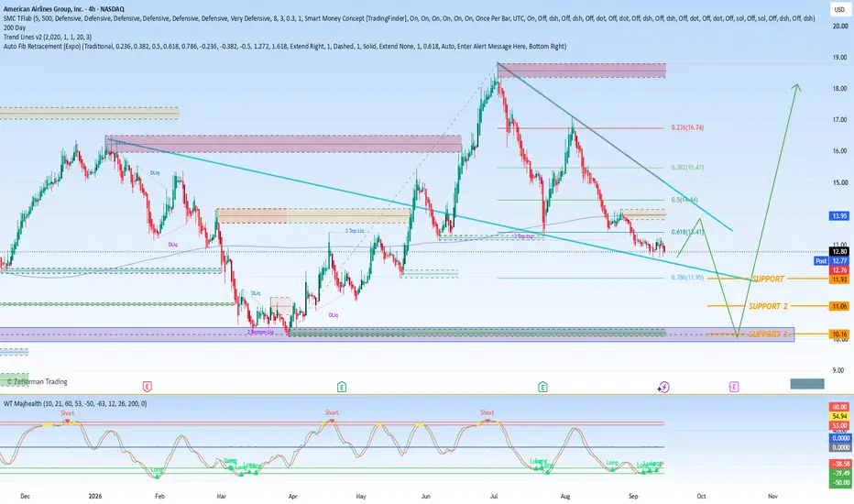Screen dimensions: 854x504
Task: Click the blue 13.95 price axis label
Action: 839,216
